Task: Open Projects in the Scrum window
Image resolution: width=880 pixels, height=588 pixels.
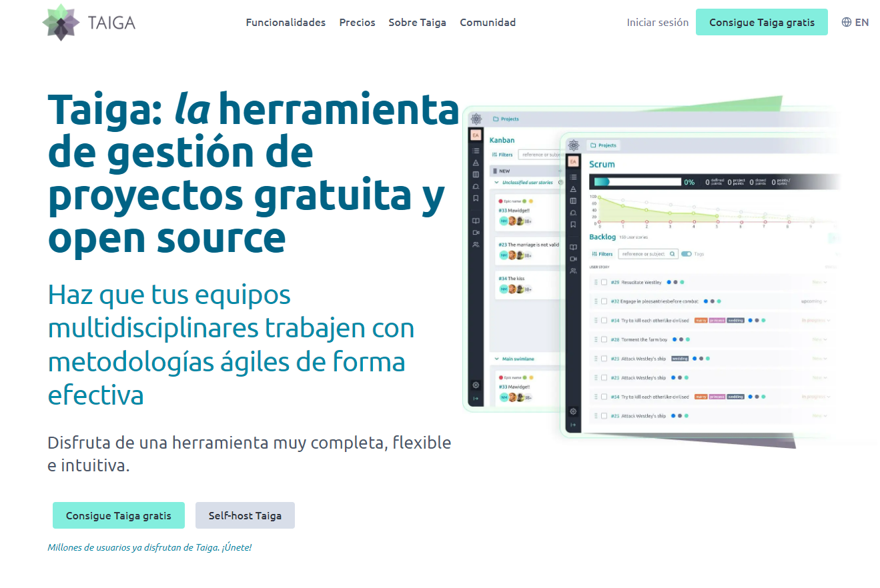Action: (603, 145)
